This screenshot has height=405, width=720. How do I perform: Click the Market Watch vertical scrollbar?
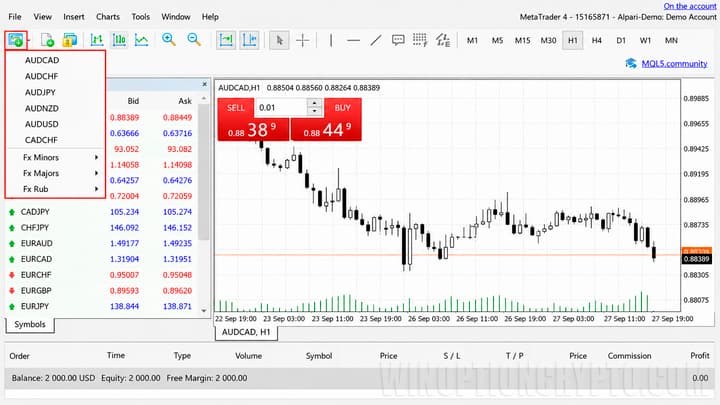click(x=203, y=204)
